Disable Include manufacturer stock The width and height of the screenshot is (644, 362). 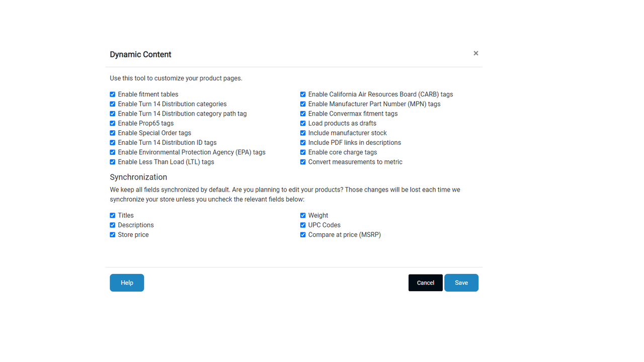pyautogui.click(x=302, y=133)
